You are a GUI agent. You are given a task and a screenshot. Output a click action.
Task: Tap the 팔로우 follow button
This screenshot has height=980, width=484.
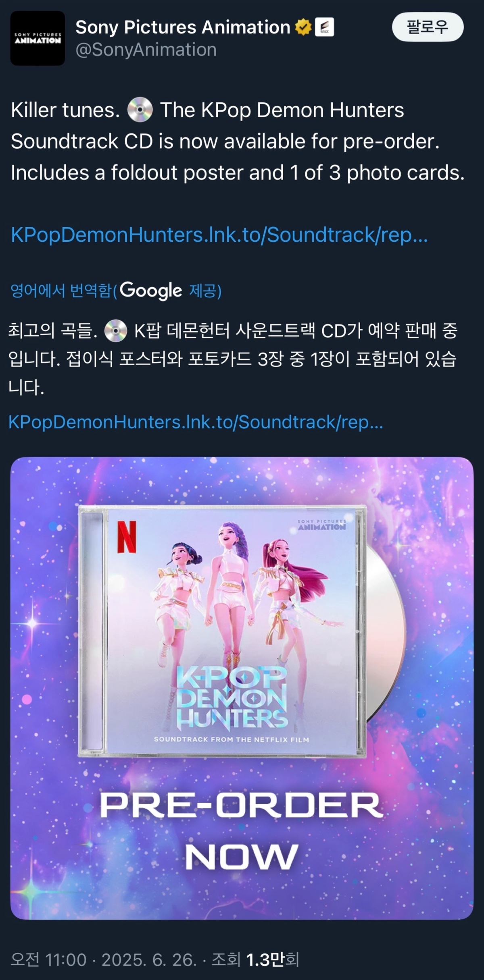(x=428, y=27)
